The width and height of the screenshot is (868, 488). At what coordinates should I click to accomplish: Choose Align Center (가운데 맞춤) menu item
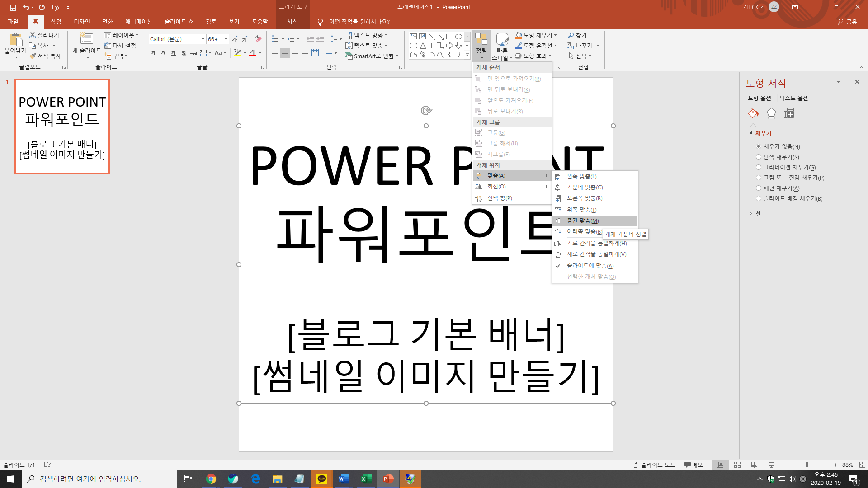point(595,188)
